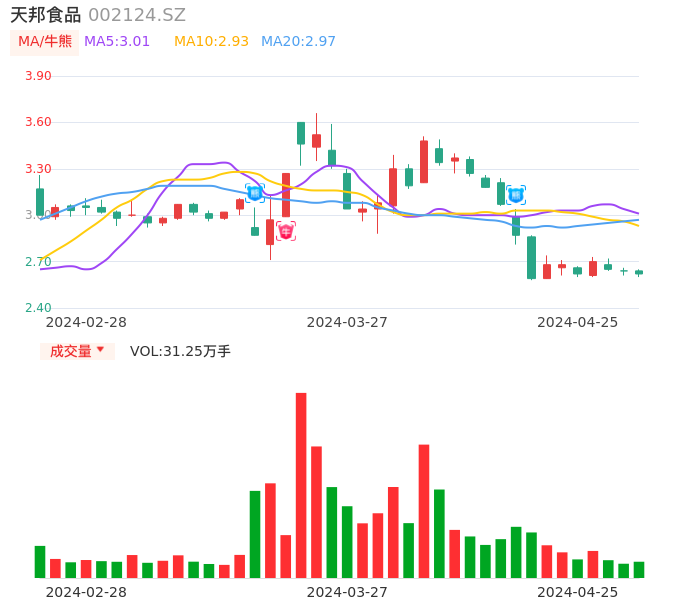
Task: Click the red dropdown arrow beside 成交量
Action: coord(100,350)
